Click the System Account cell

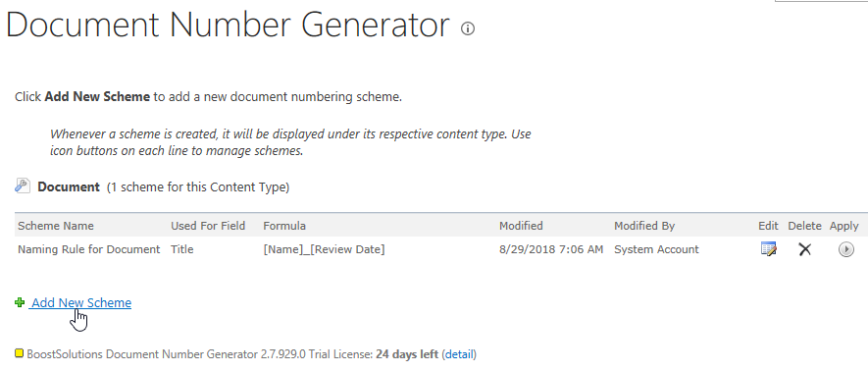click(x=656, y=249)
